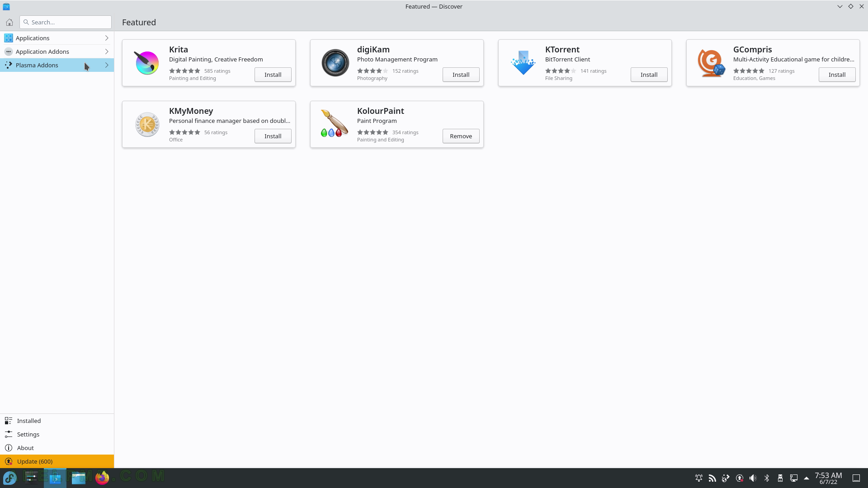868x488 pixels.
Task: Click the Painting and Editing label under Krita
Action: coord(193,78)
